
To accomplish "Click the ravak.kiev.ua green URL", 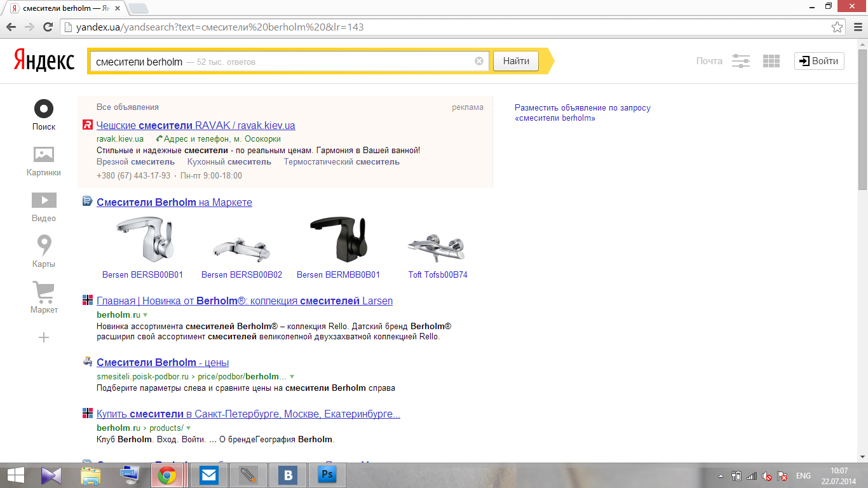I will coord(120,139).
